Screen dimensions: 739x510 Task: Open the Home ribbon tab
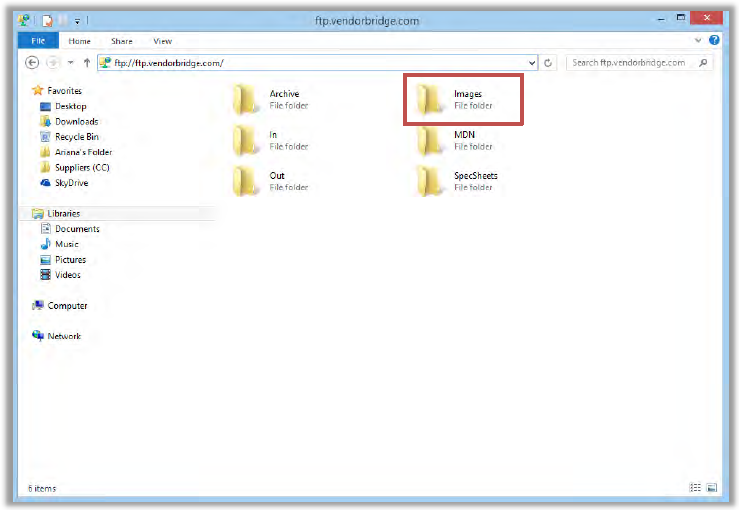click(x=79, y=41)
